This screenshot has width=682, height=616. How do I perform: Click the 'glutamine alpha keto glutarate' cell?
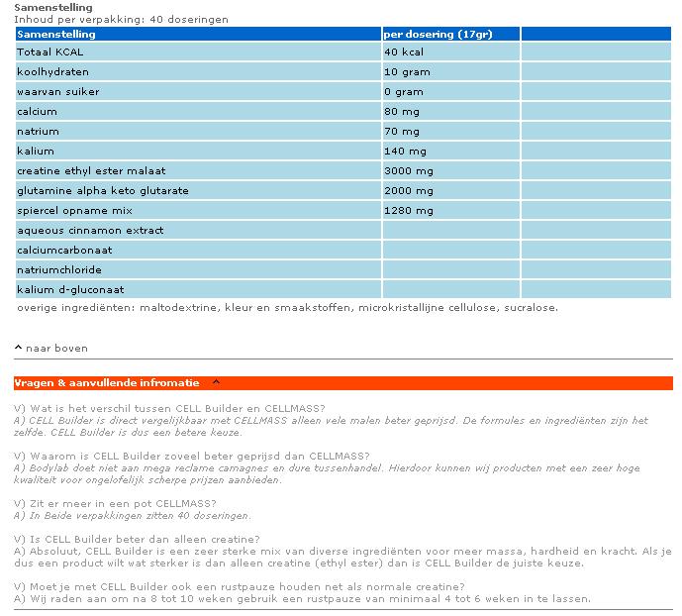pos(103,190)
